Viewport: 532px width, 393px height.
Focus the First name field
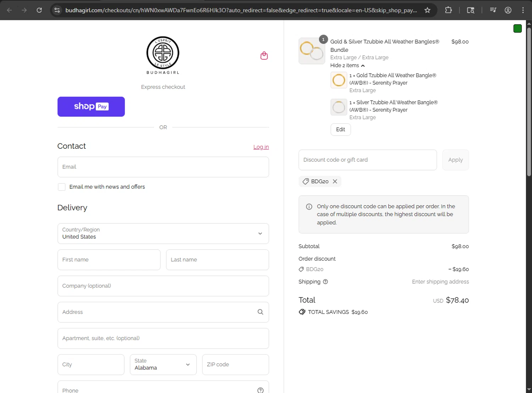[x=109, y=260]
